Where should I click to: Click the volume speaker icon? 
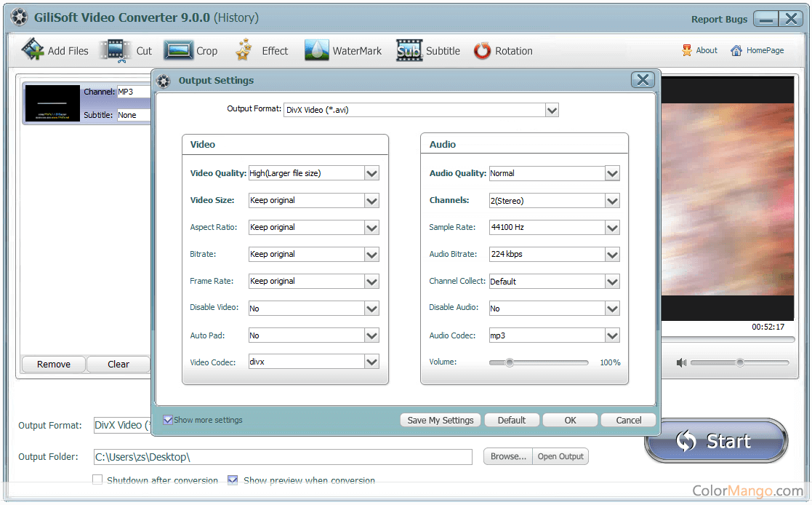(681, 362)
